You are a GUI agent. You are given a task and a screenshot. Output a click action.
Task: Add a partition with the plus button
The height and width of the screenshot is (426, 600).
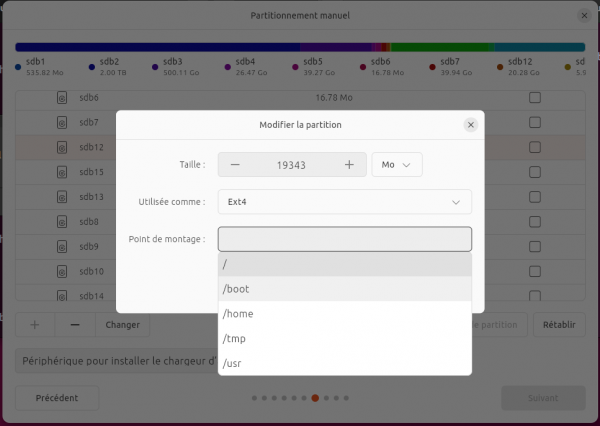(35, 325)
